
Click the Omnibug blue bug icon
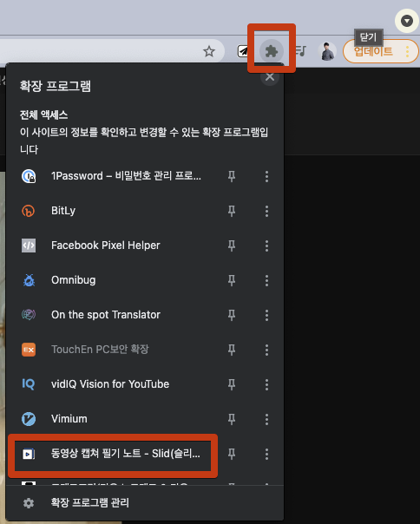(x=29, y=280)
